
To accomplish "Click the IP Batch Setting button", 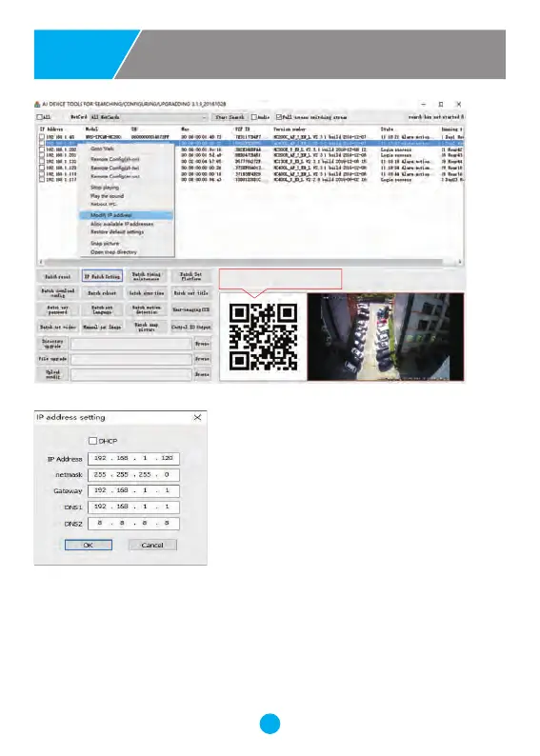I will point(102,276).
